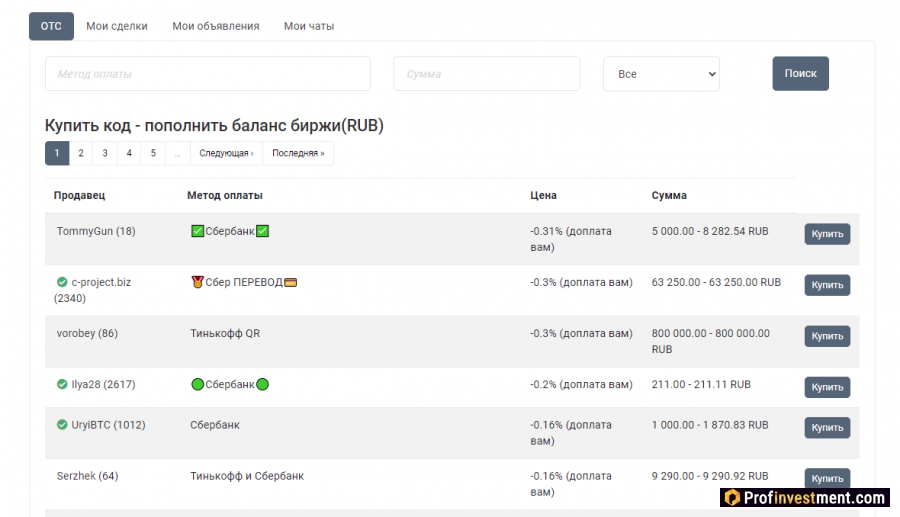The height and width of the screenshot is (517, 900).
Task: Click verified badge next to c-project.biz
Action: 62,282
